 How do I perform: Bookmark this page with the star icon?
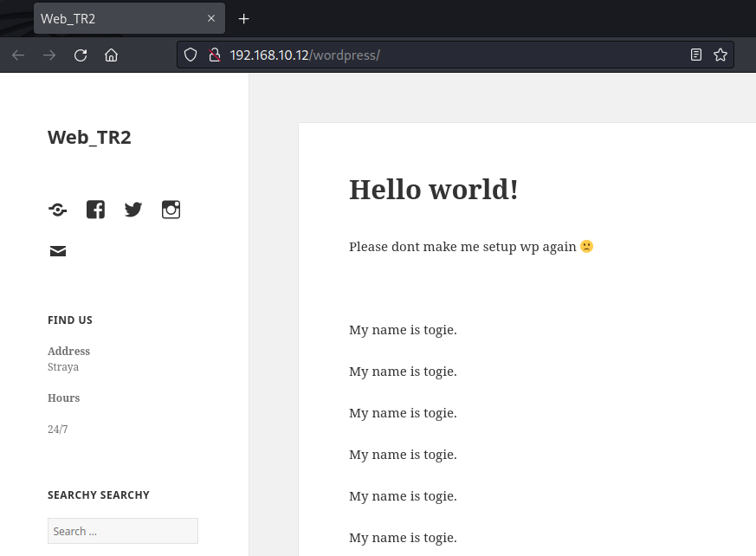720,55
